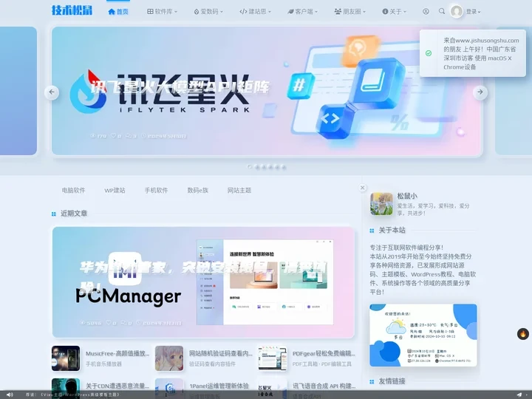Expand the 客户端 menu
Viewport: 532px width, 399px height.
302,12
